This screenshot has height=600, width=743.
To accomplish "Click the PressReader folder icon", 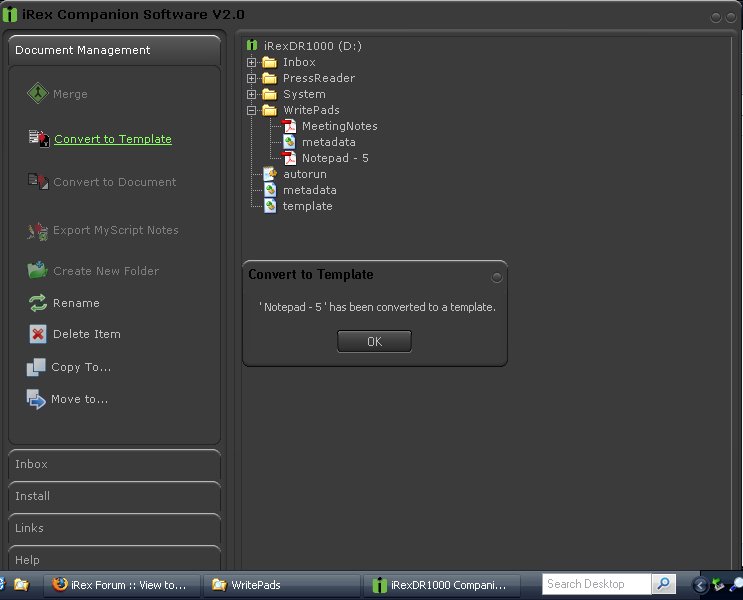I will (x=270, y=78).
